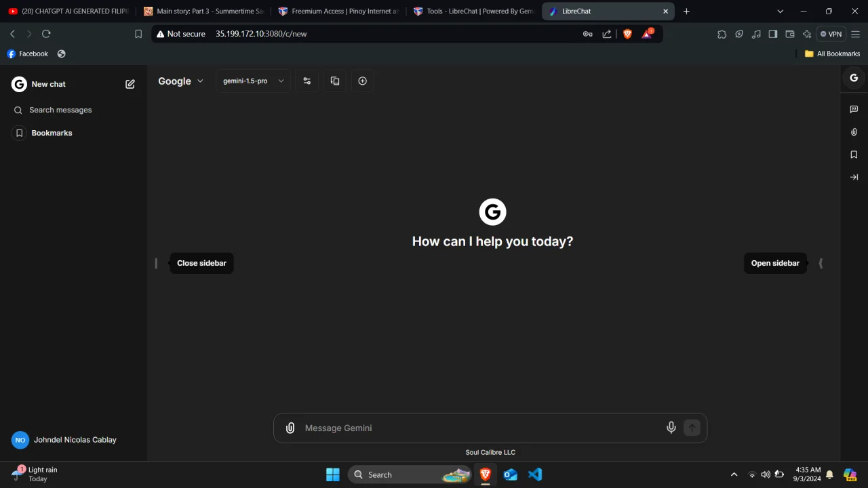Open the All Bookmarks folder
The width and height of the screenshot is (868, 488).
coord(832,54)
